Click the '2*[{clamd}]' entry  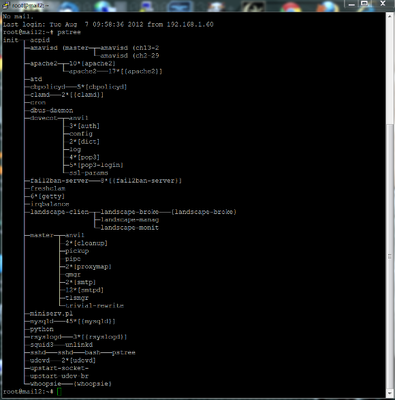click(83, 95)
